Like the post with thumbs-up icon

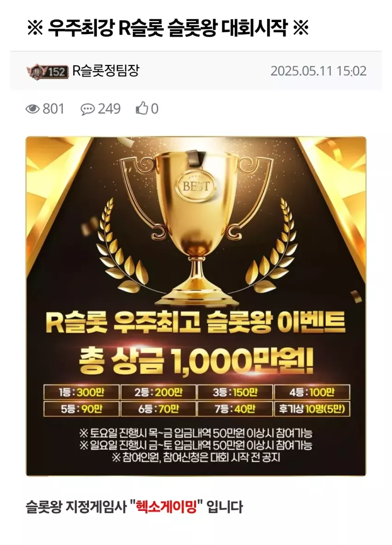tap(142, 109)
